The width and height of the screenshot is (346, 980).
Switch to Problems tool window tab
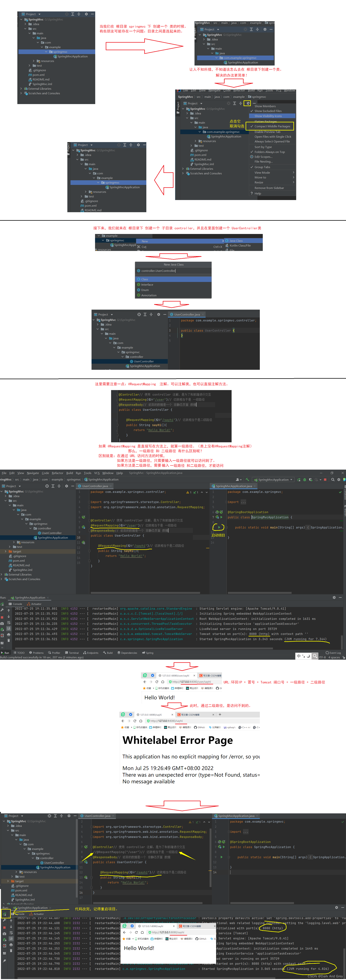pyautogui.click(x=36, y=652)
